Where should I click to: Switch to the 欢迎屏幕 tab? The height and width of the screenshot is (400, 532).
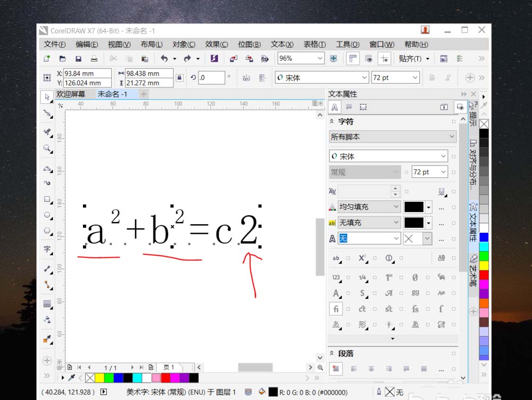pos(71,94)
